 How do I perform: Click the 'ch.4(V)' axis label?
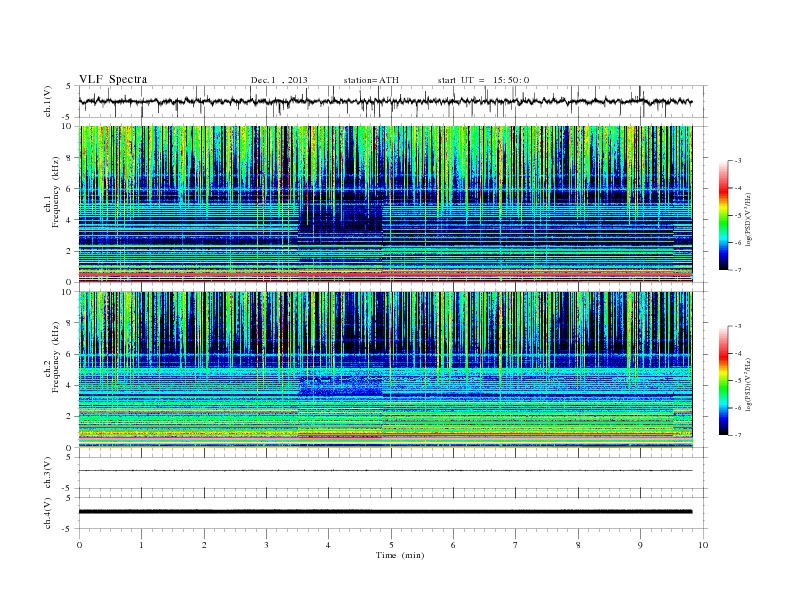[48, 513]
